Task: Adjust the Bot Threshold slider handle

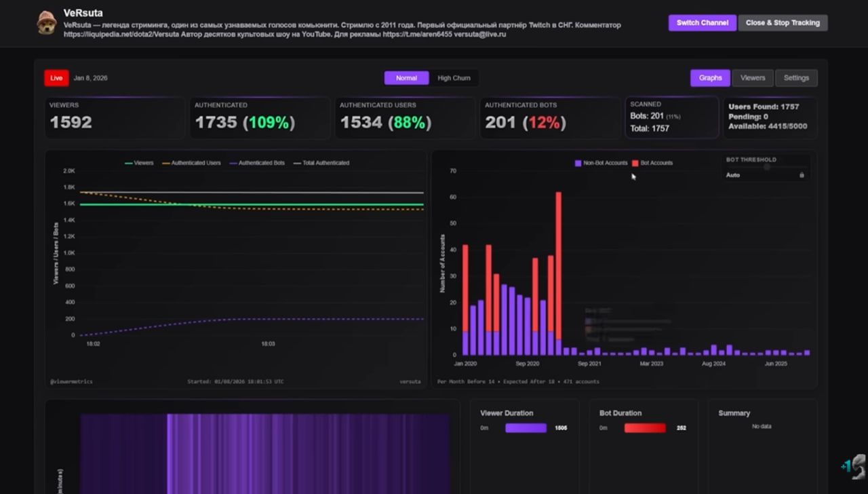Action: tap(767, 167)
